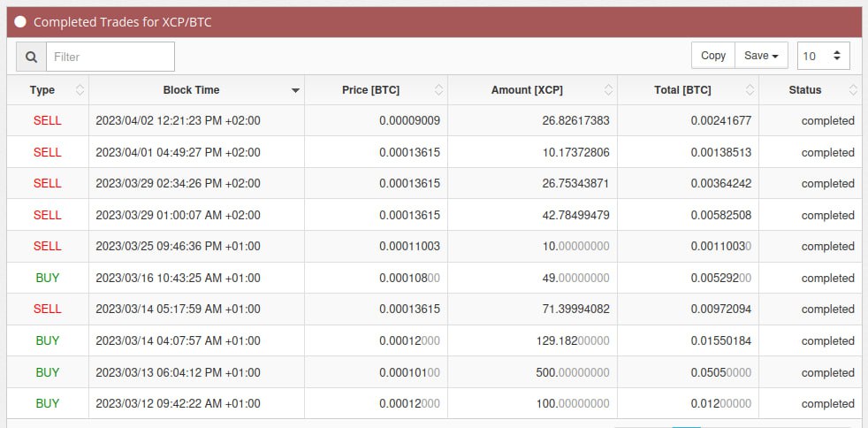
Task: Select the BUY trade of 500 XCP
Action: (434, 372)
